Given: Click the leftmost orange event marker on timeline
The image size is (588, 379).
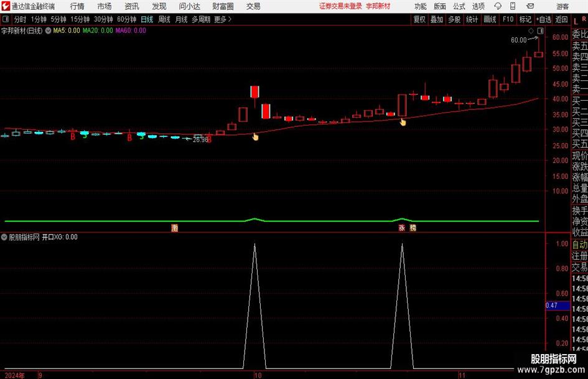Looking at the screenshot, I should click(x=174, y=228).
